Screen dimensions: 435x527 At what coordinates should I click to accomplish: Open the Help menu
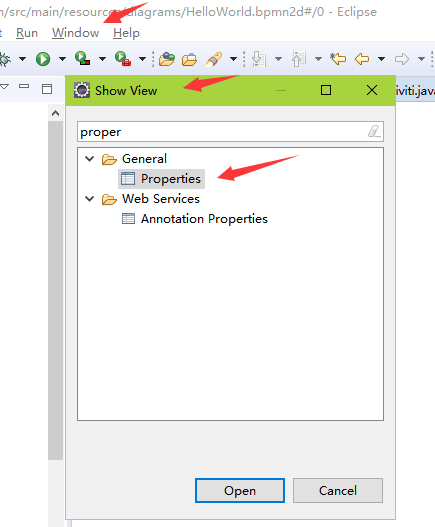click(126, 33)
